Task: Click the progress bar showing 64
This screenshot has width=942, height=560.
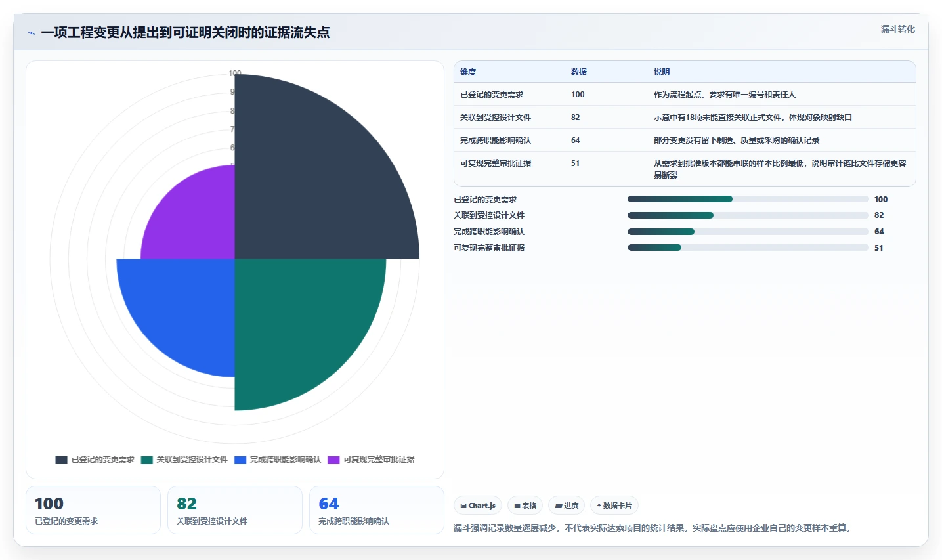Action: pyautogui.click(x=748, y=232)
